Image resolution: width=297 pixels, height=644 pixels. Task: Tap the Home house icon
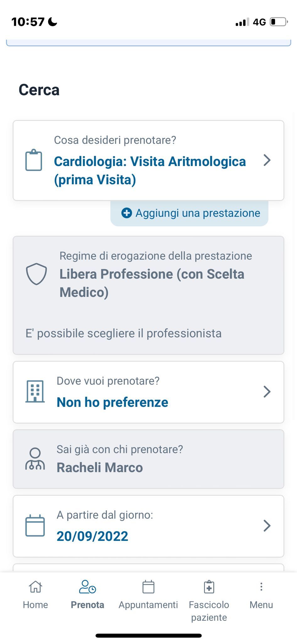pos(35,587)
